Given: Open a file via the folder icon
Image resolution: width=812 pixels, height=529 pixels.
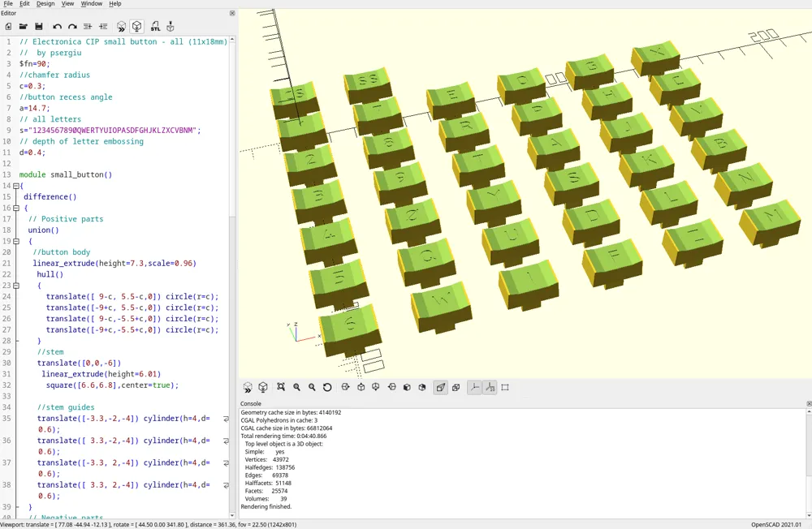Looking at the screenshot, I should click(x=24, y=27).
